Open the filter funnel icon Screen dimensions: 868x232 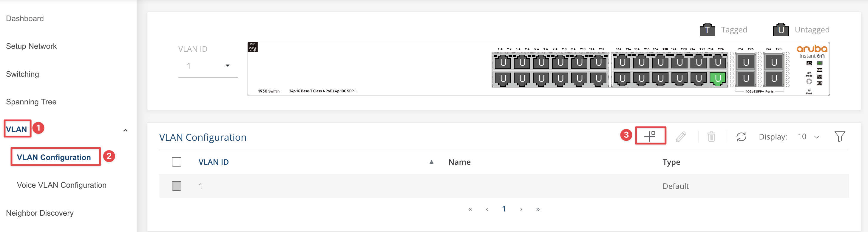[x=840, y=137]
